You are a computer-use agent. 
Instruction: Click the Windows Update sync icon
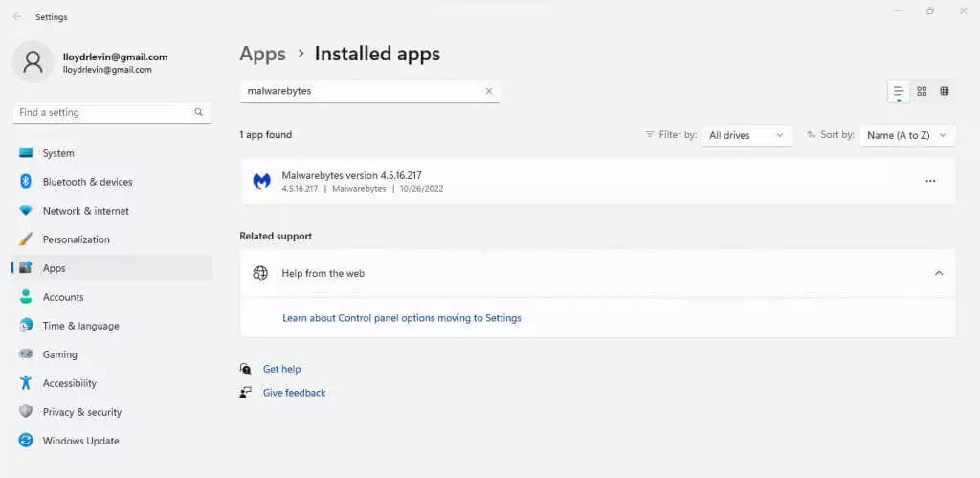click(x=26, y=441)
